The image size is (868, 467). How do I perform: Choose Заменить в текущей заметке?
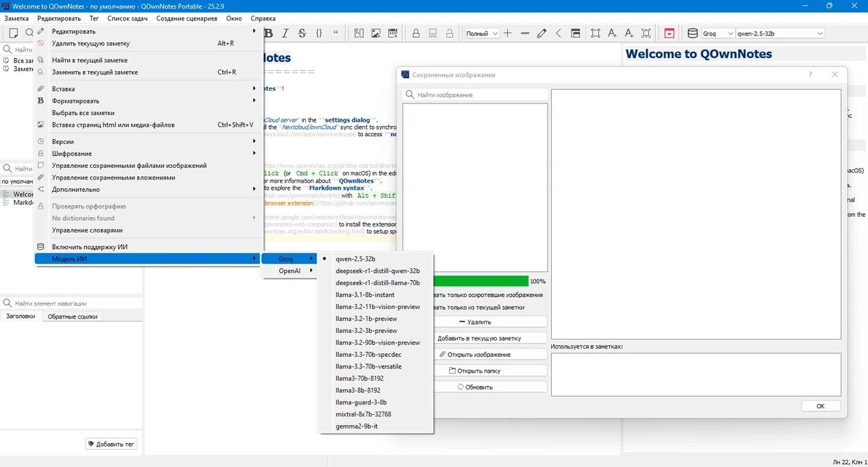148,72
